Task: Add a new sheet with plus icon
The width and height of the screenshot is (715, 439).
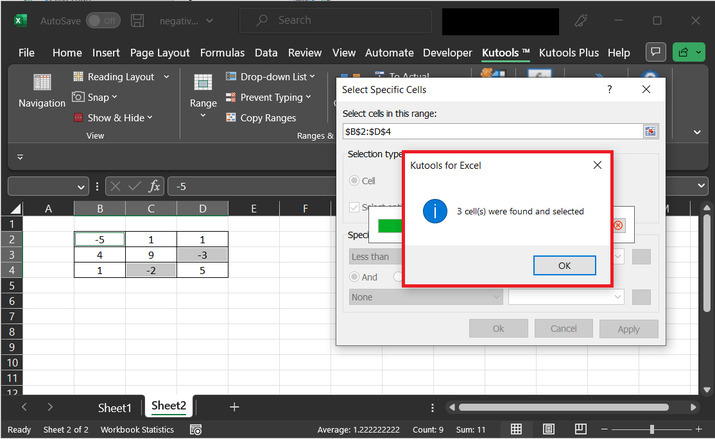Action: click(x=234, y=407)
